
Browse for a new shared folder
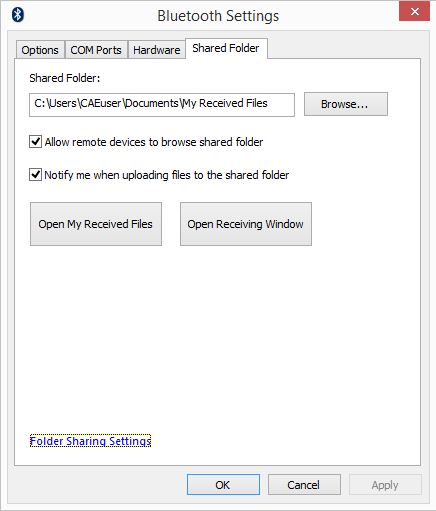click(x=346, y=104)
